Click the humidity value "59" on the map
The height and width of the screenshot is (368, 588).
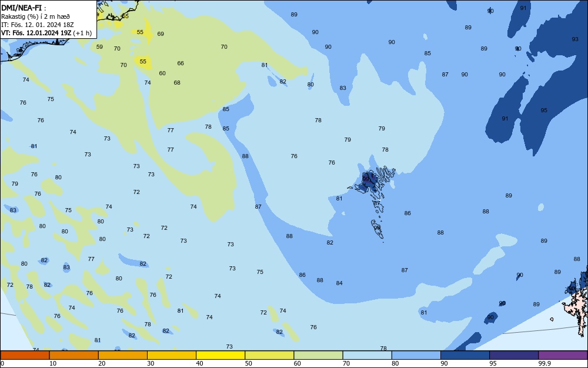click(x=99, y=47)
